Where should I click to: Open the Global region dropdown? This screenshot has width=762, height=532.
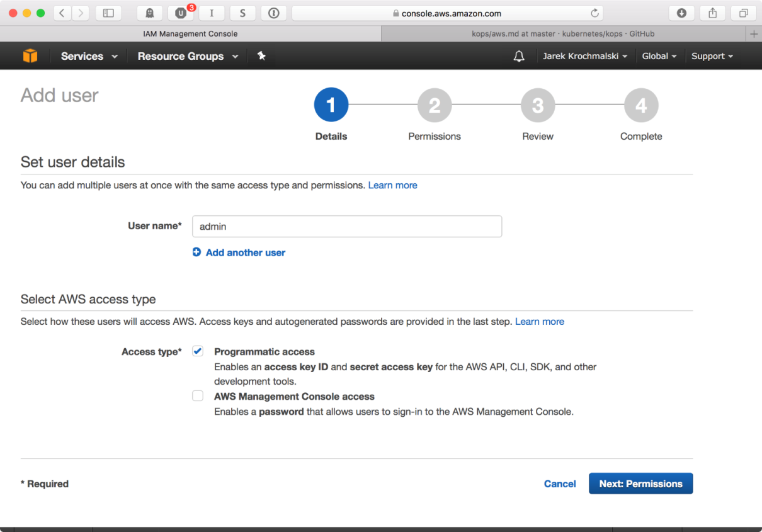coord(659,56)
